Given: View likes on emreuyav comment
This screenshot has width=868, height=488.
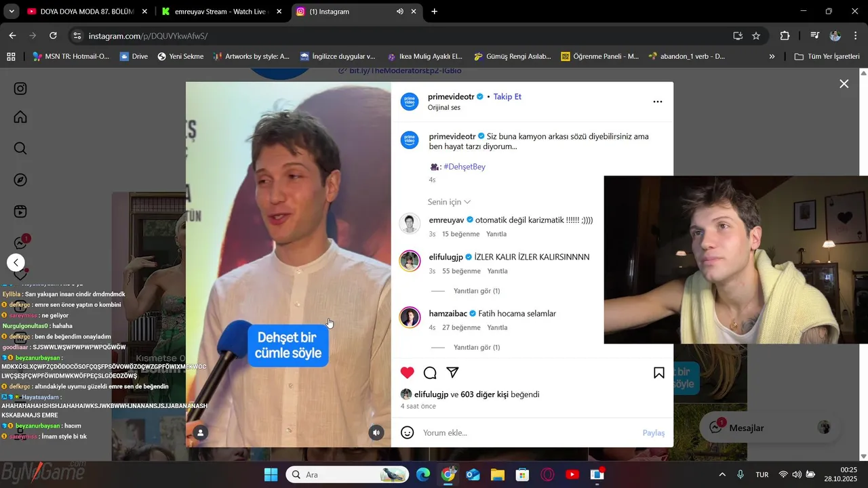Looking at the screenshot, I should tap(460, 234).
